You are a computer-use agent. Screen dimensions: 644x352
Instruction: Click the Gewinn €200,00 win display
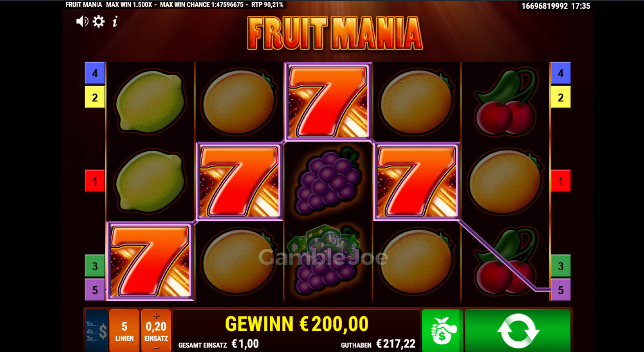tap(297, 324)
